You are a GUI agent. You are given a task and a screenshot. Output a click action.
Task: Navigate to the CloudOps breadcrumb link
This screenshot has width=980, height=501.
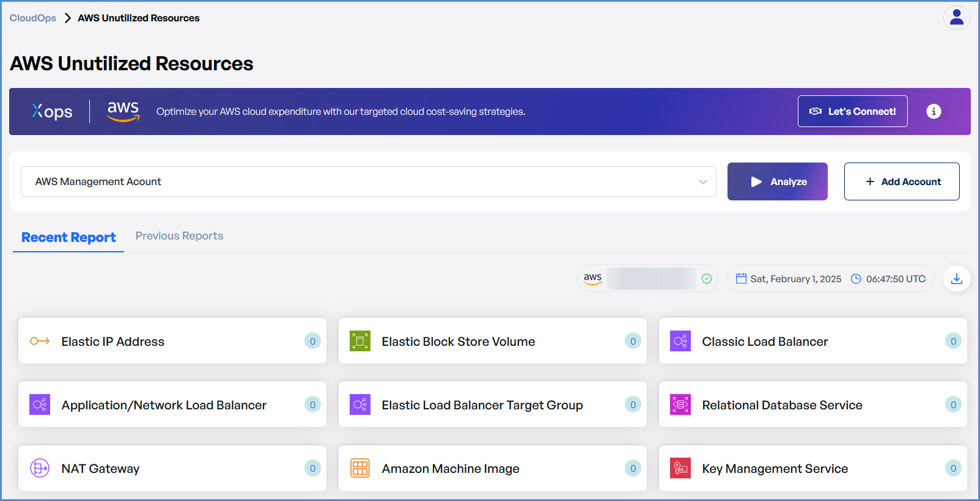[33, 18]
